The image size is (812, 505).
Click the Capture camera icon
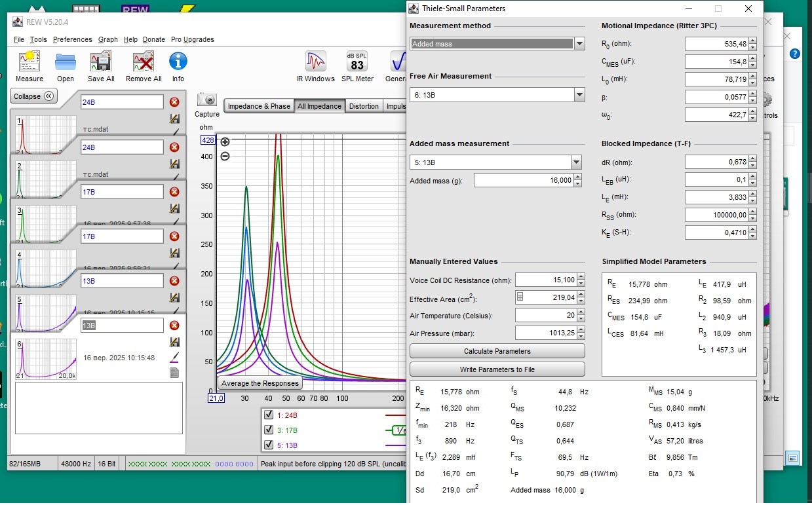pyautogui.click(x=207, y=100)
